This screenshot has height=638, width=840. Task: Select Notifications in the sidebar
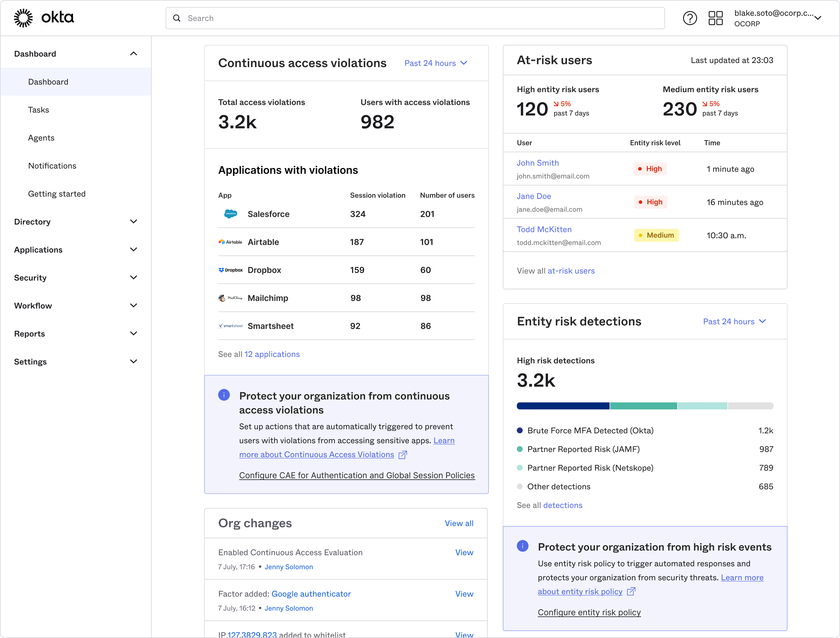pyautogui.click(x=52, y=166)
